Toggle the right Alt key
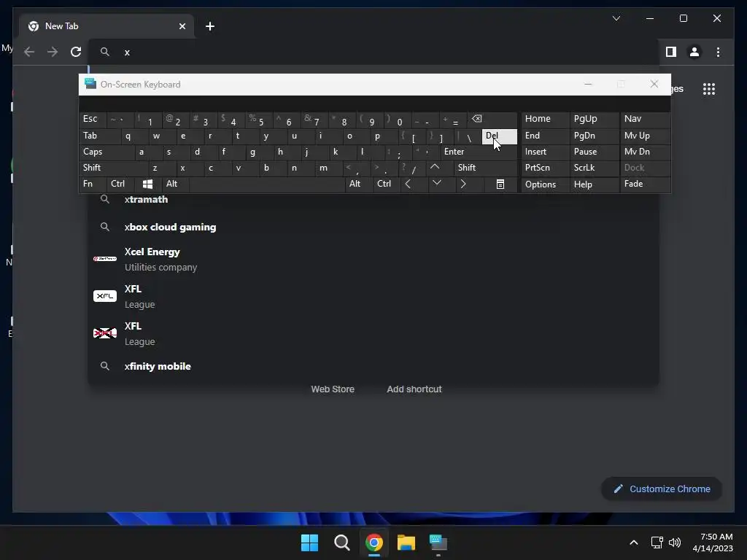Viewport: 747px width, 560px height. [358, 184]
